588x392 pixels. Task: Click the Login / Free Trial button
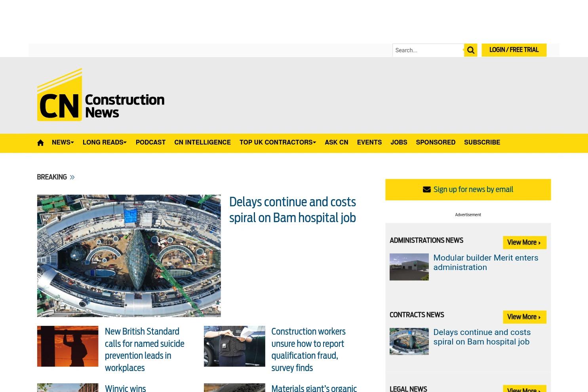tap(514, 50)
